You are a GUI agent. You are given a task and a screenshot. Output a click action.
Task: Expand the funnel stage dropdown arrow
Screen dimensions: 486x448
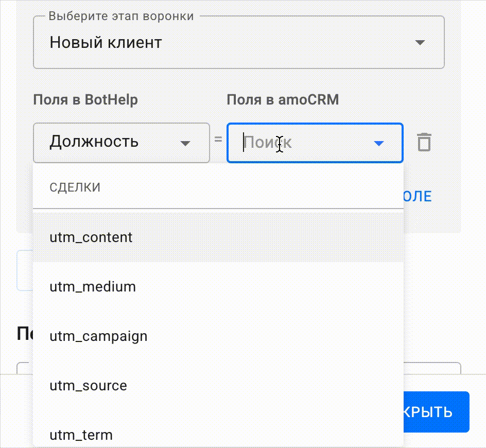[x=420, y=43]
